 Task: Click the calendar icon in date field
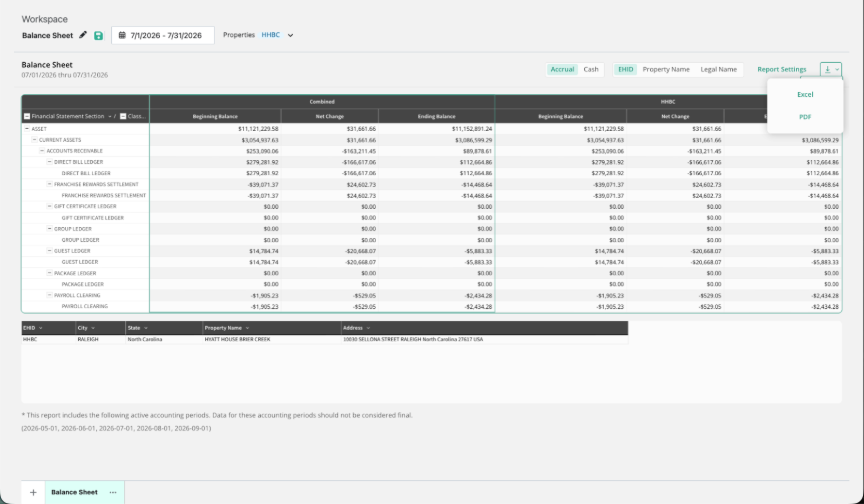tap(122, 35)
